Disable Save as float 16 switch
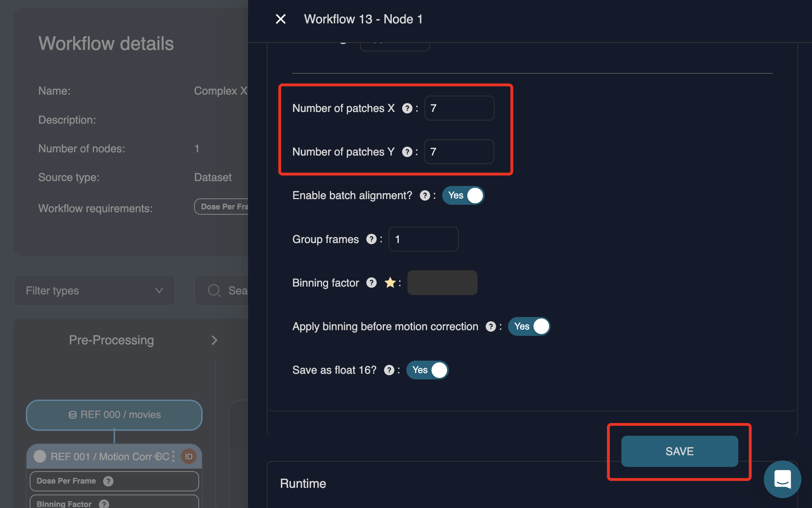 click(x=427, y=370)
